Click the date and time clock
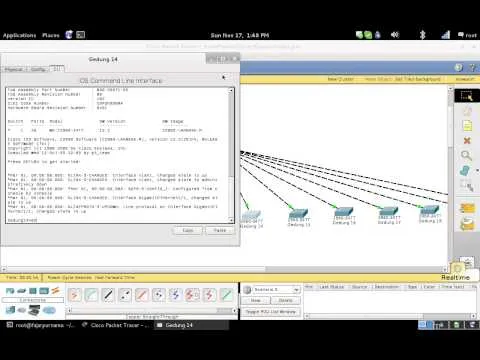Viewport: 480px width, 360px height. coord(240,35)
